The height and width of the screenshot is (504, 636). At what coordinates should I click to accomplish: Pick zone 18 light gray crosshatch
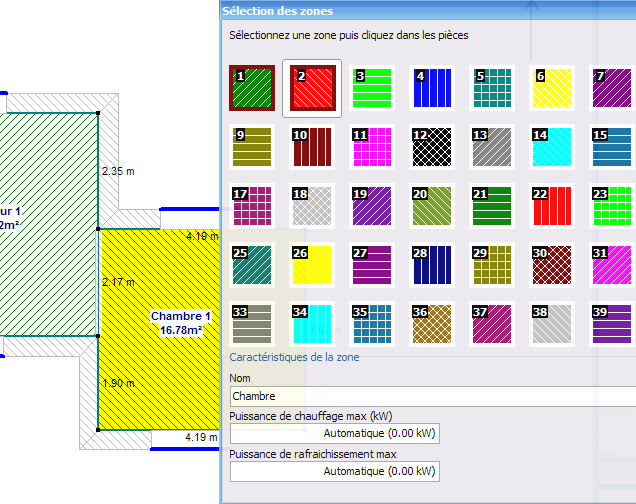coord(312,206)
